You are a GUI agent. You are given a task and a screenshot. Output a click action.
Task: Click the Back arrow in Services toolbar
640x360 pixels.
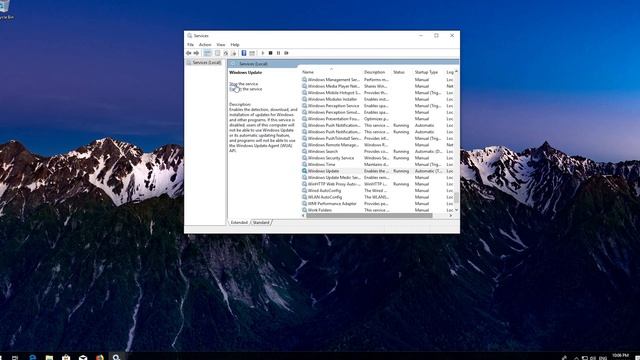click(x=189, y=53)
